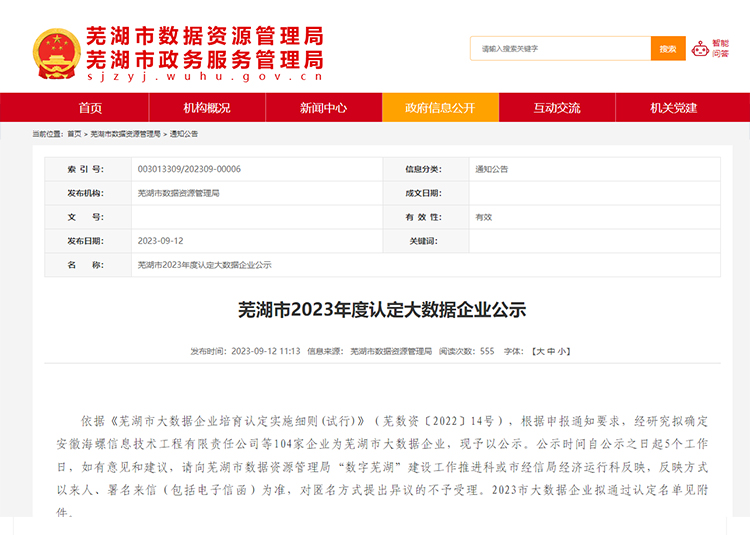Click the 通知公告 breadcrumb link
The image size is (750, 535).
[184, 134]
